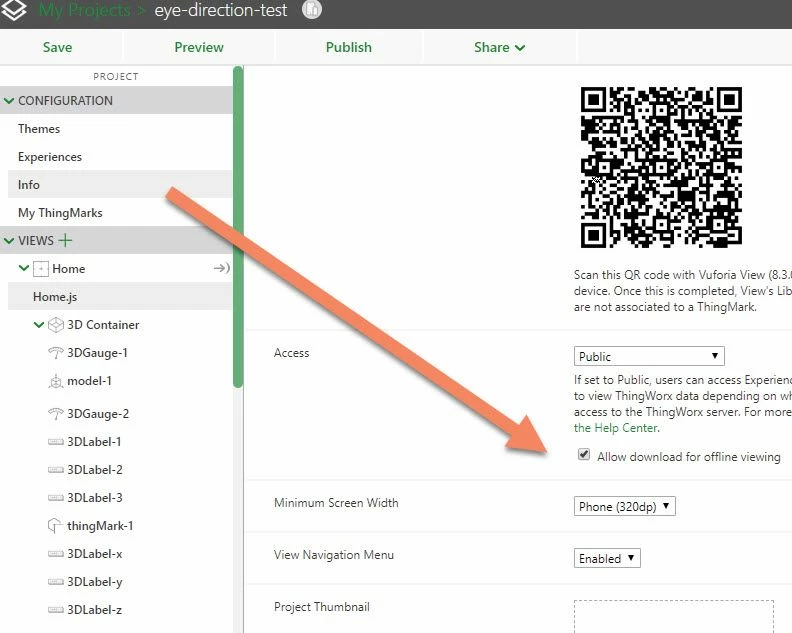792x633 pixels.
Task: Click the eye-direction-test project title
Action: [221, 10]
